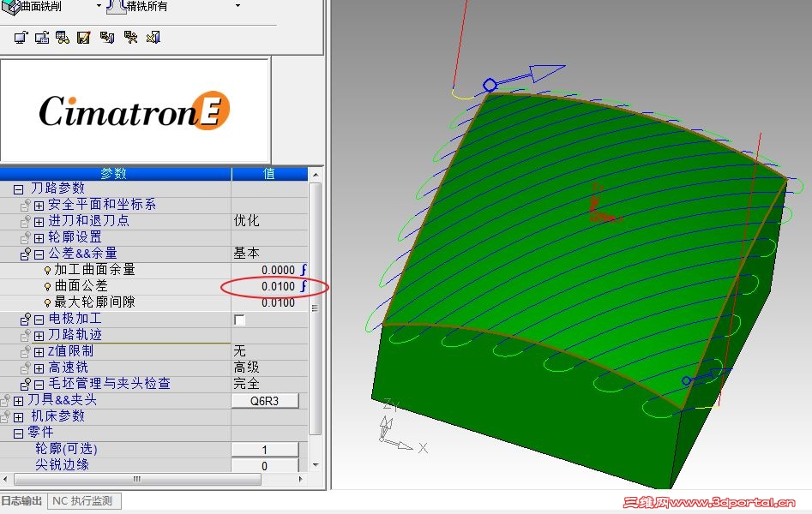Click the function f icon for 加工曲面余量
Image resolution: width=812 pixels, height=514 pixels.
(x=304, y=270)
